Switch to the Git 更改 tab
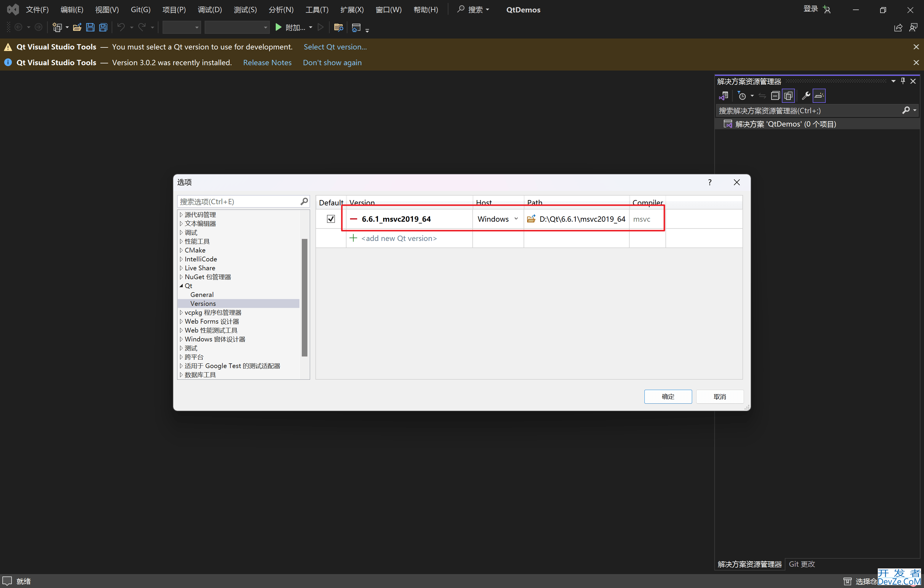The height and width of the screenshot is (588, 924). (x=802, y=564)
